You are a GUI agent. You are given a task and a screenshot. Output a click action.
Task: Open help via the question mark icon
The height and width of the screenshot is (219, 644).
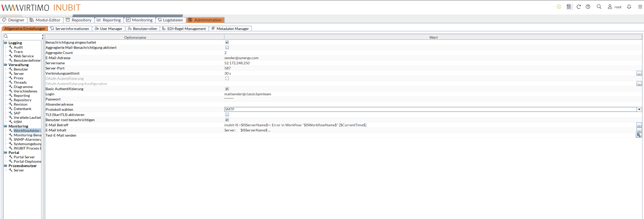[588, 7]
